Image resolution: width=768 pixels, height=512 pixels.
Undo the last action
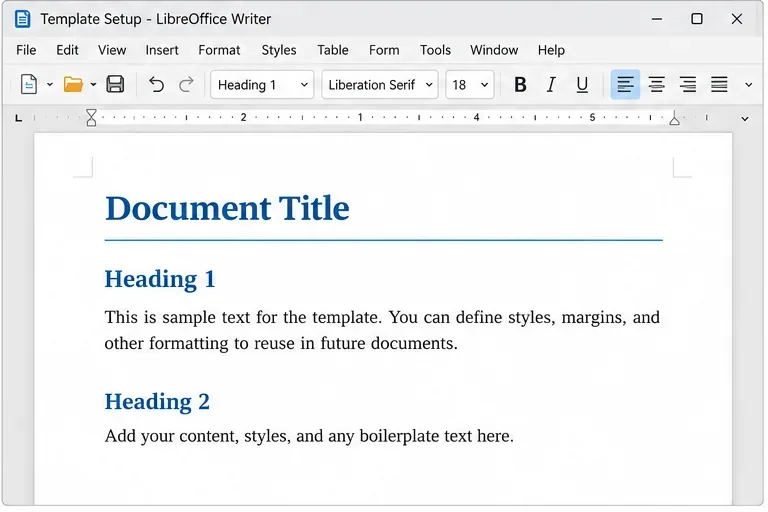pos(156,85)
